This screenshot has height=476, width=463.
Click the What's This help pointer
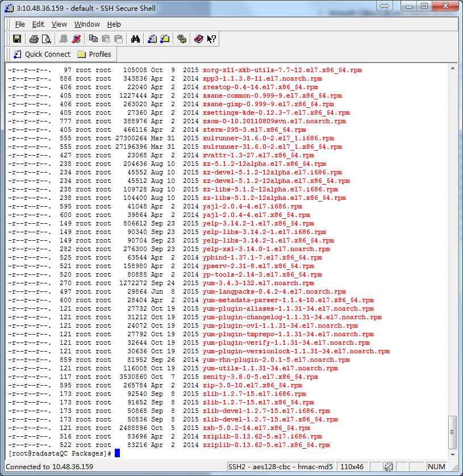click(211, 39)
